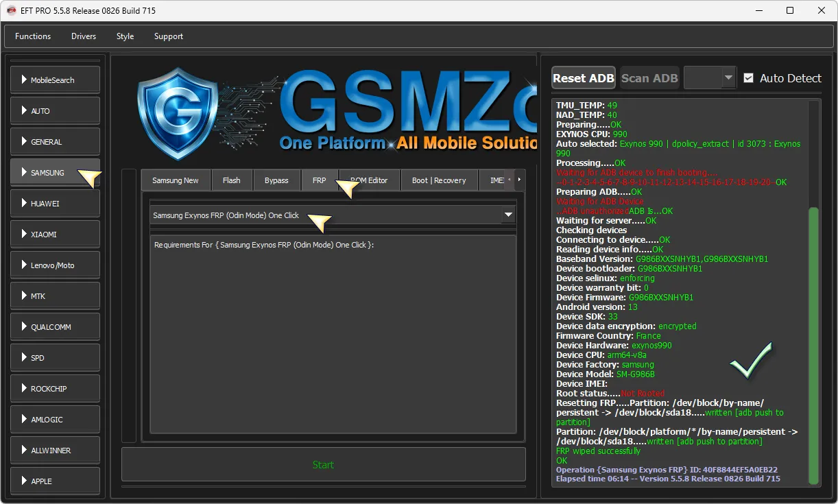Switch to the ROM Editor tab

[369, 180]
